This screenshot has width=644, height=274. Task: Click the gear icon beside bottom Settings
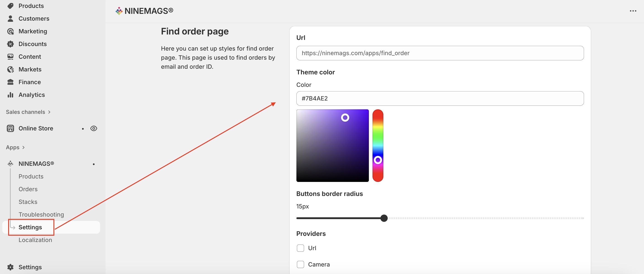(10, 267)
